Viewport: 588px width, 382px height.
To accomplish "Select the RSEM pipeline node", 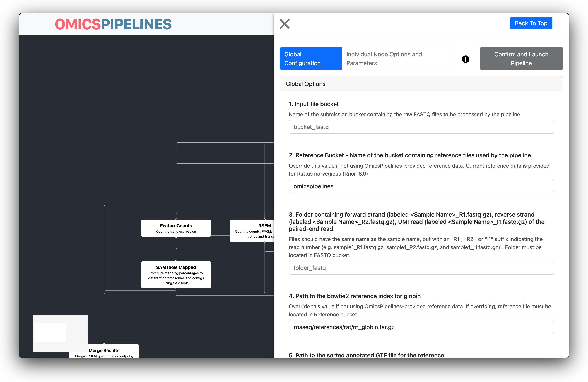I will pyautogui.click(x=252, y=231).
